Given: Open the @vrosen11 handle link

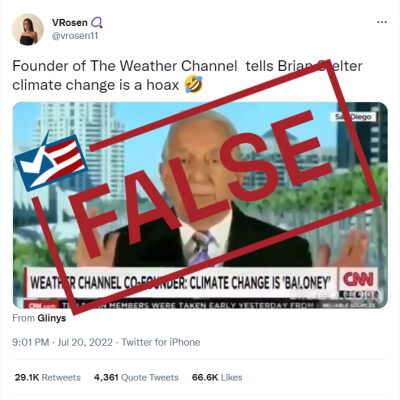Looking at the screenshot, I should point(75,36).
